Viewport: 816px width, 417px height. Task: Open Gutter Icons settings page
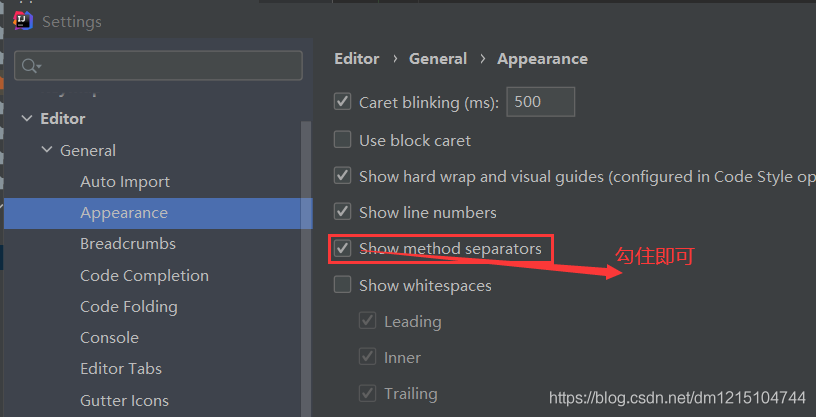(x=124, y=400)
